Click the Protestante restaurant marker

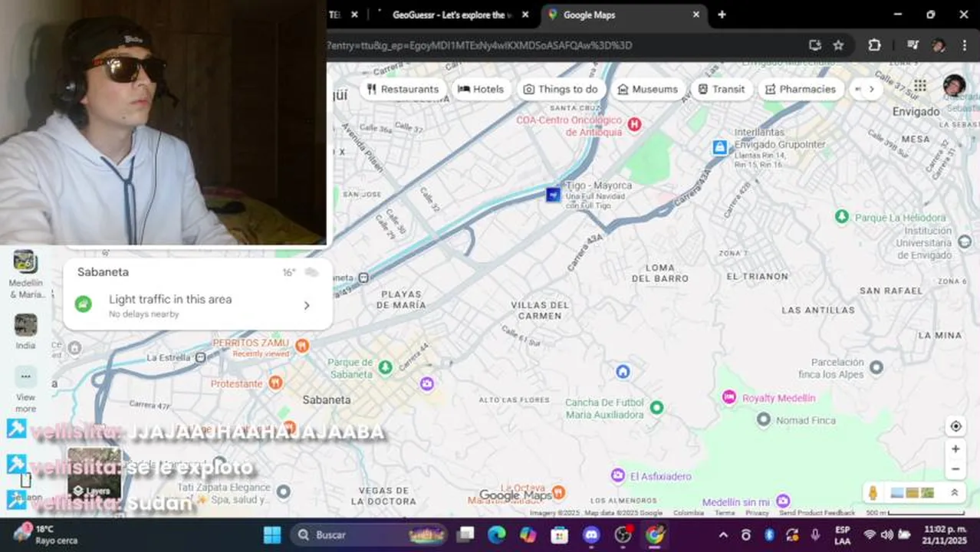click(x=275, y=383)
